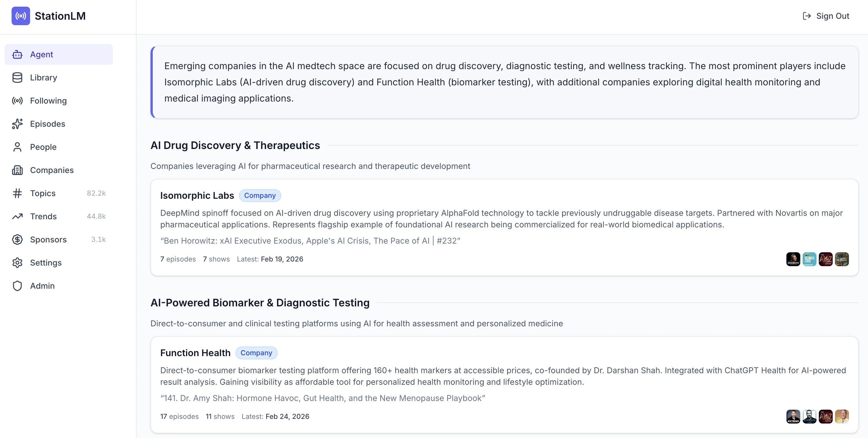Select the Library database icon in sidebar

[18, 78]
